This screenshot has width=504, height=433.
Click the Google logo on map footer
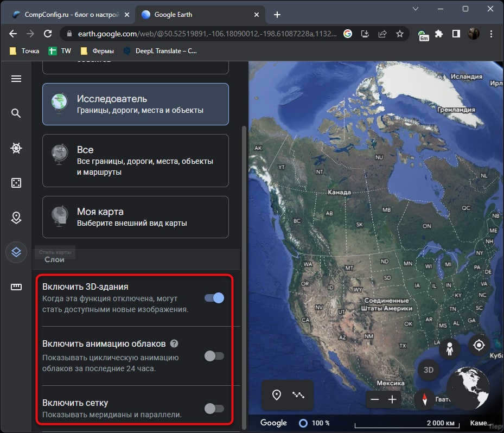[273, 423]
